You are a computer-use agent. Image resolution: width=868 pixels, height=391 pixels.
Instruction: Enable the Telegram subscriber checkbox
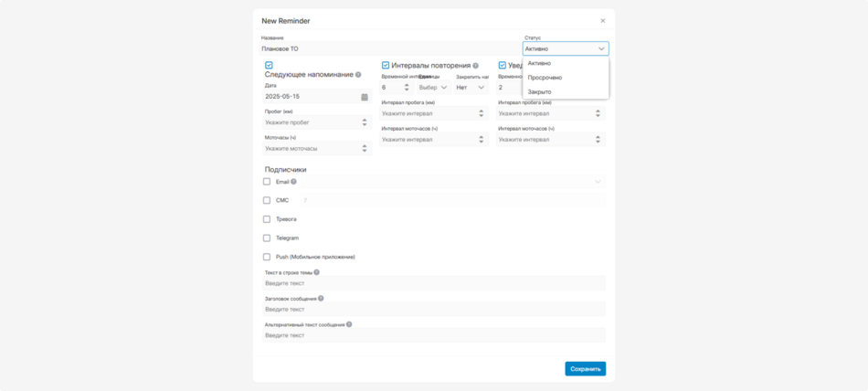pyautogui.click(x=267, y=238)
